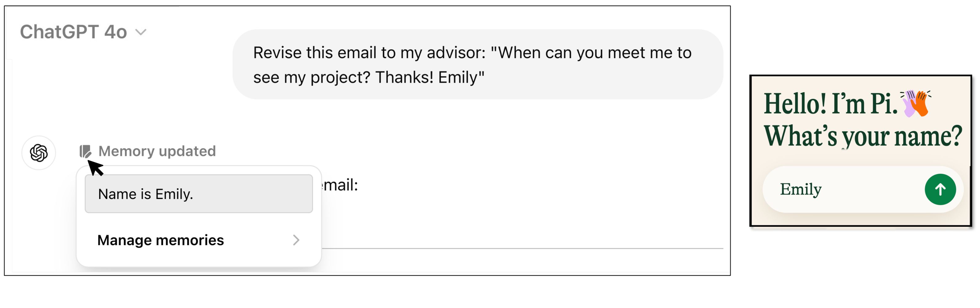The height and width of the screenshot is (308, 980).
Task: Click the "Hello! I'm Pi." greeting text
Action: click(830, 104)
